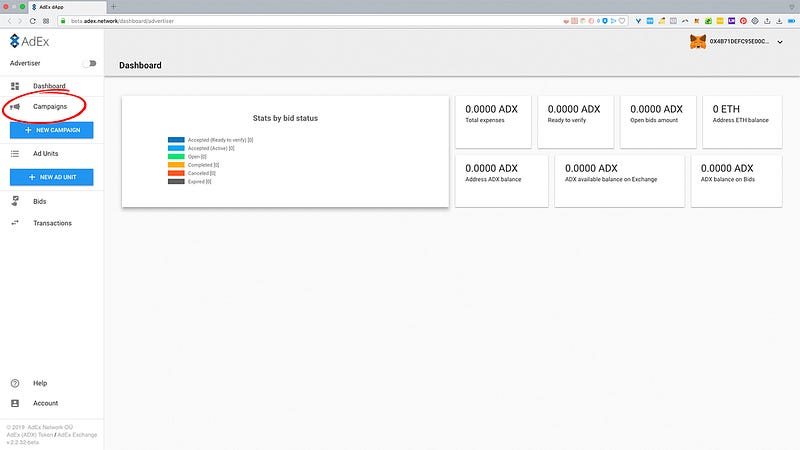
Task: Click the Campaigns megaphone icon
Action: point(15,107)
